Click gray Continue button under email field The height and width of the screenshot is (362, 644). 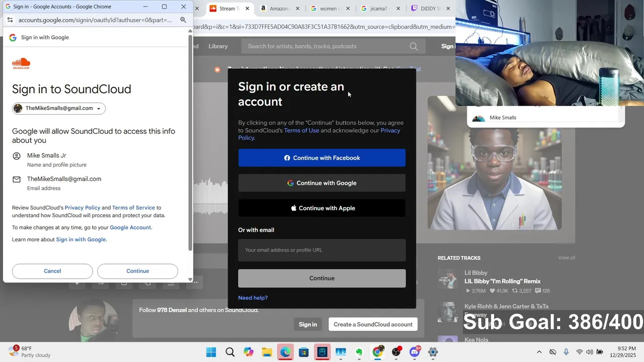pyautogui.click(x=322, y=278)
